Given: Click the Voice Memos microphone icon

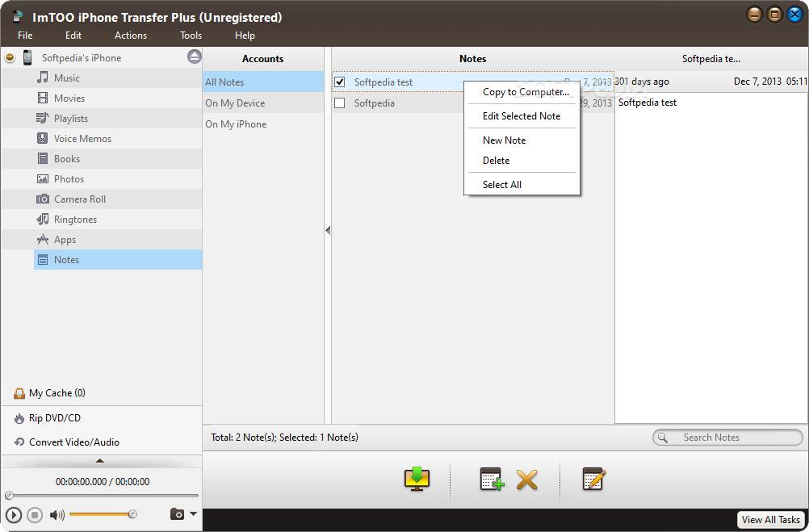Looking at the screenshot, I should [43, 138].
